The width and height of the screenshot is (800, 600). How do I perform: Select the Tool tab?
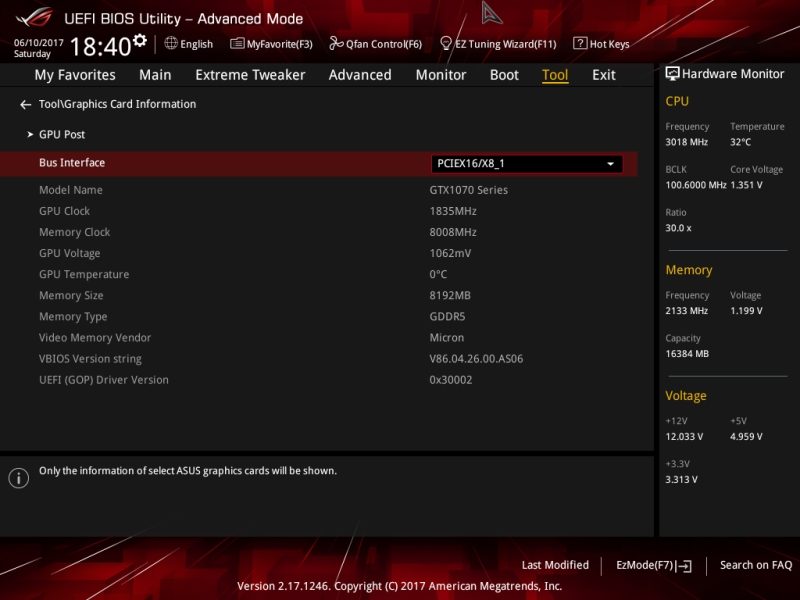(555, 75)
